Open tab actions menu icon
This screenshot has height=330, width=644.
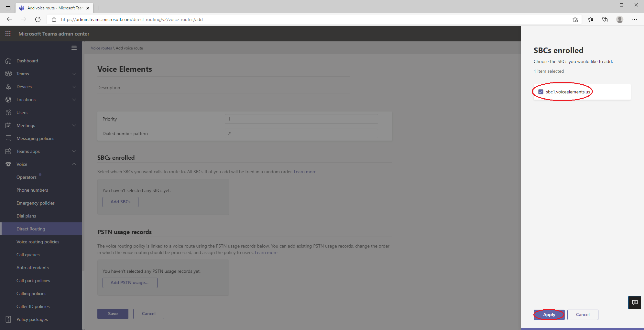[x=8, y=8]
